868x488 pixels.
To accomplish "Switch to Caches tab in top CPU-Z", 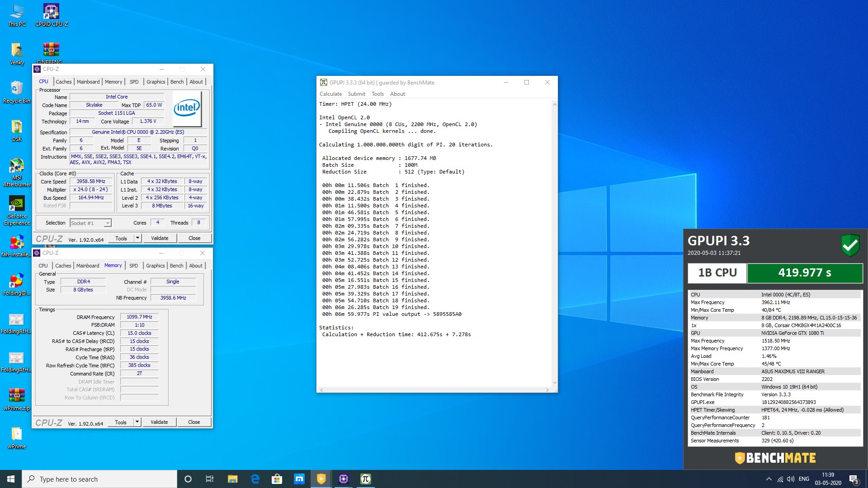I will 64,82.
